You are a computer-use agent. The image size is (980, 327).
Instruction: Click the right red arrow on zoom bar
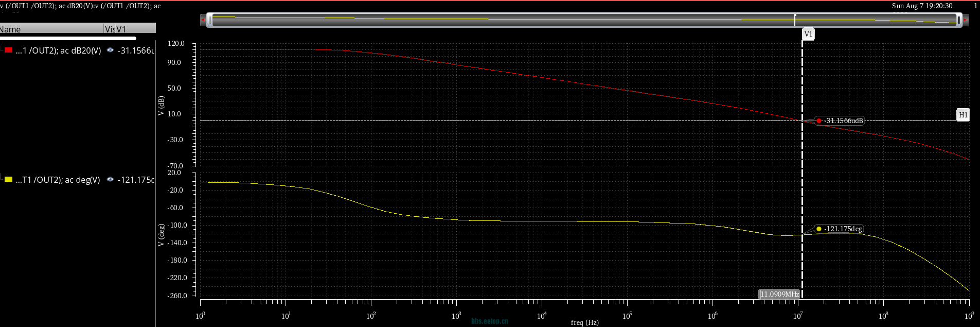click(965, 20)
